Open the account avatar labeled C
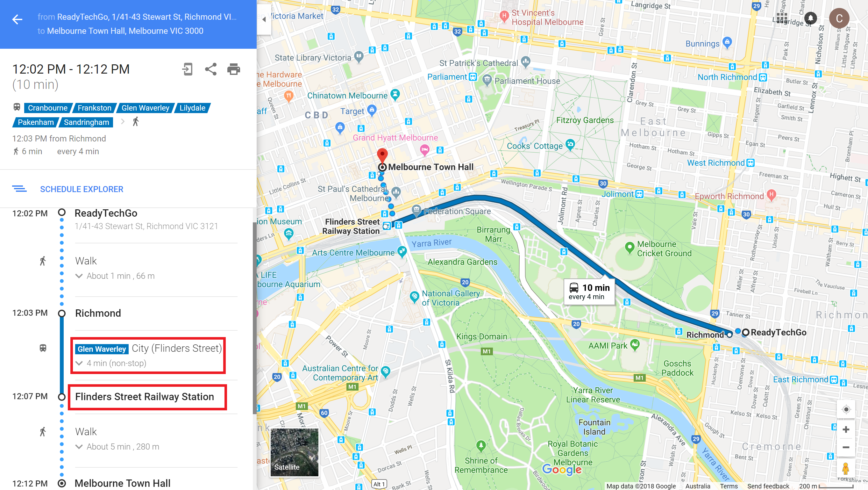This screenshot has height=490, width=868. coord(839,18)
